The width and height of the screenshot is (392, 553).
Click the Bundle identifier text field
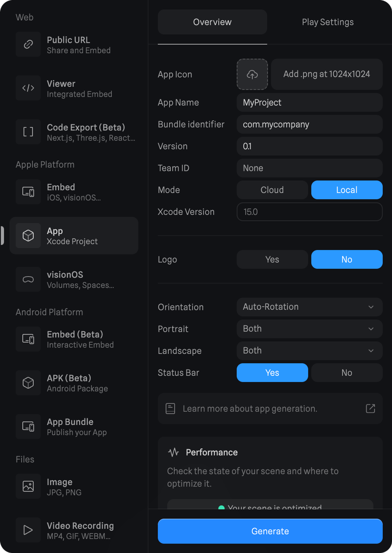(x=309, y=124)
